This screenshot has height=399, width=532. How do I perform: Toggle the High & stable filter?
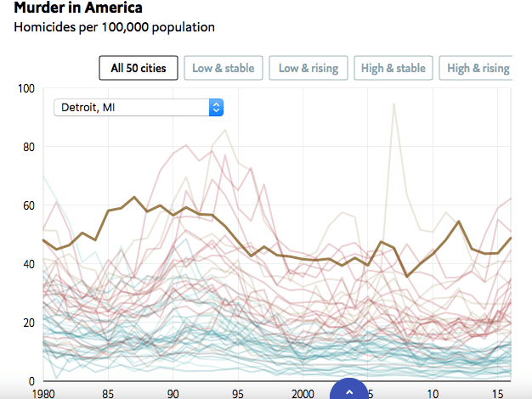(x=393, y=68)
